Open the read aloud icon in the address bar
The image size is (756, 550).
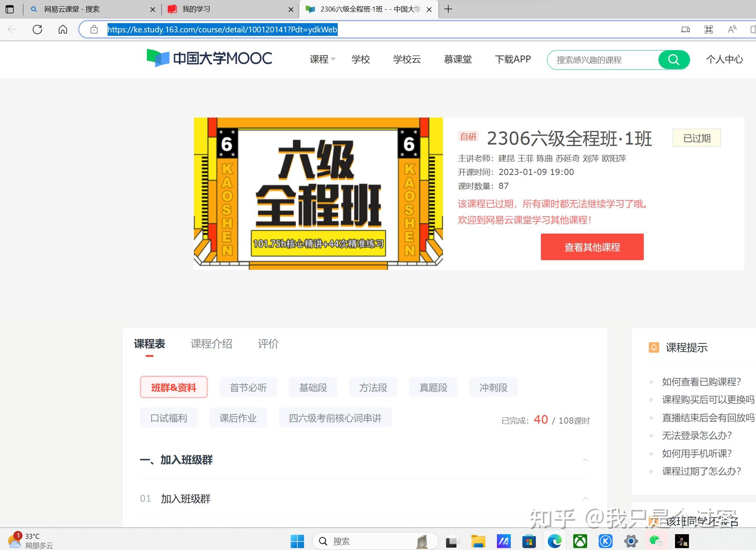pyautogui.click(x=732, y=30)
